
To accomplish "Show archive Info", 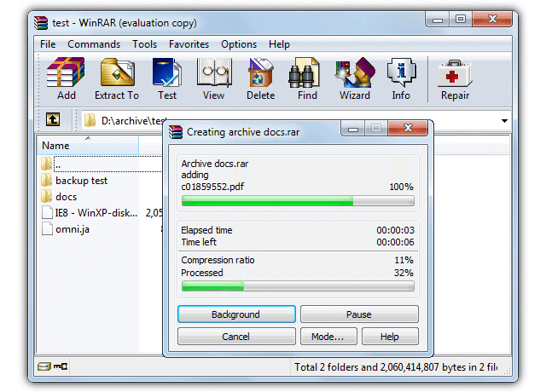I will pos(401,78).
